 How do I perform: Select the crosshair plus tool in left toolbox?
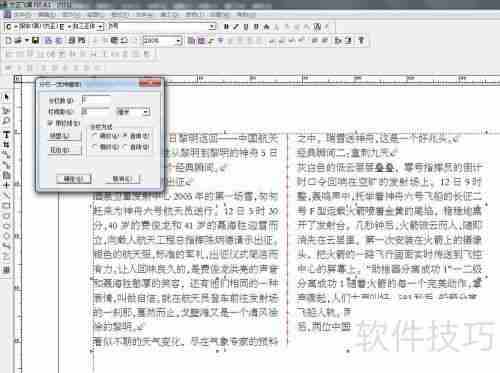tap(6, 184)
